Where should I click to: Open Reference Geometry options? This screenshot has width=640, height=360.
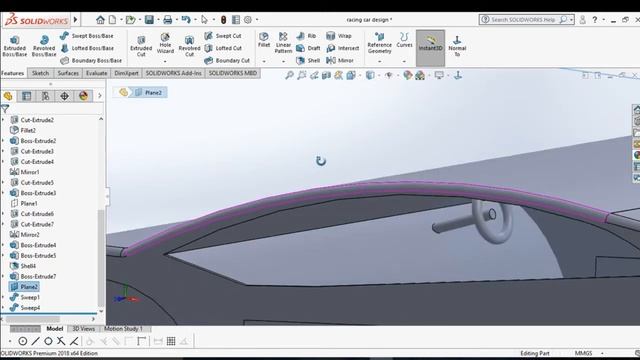pos(380,43)
